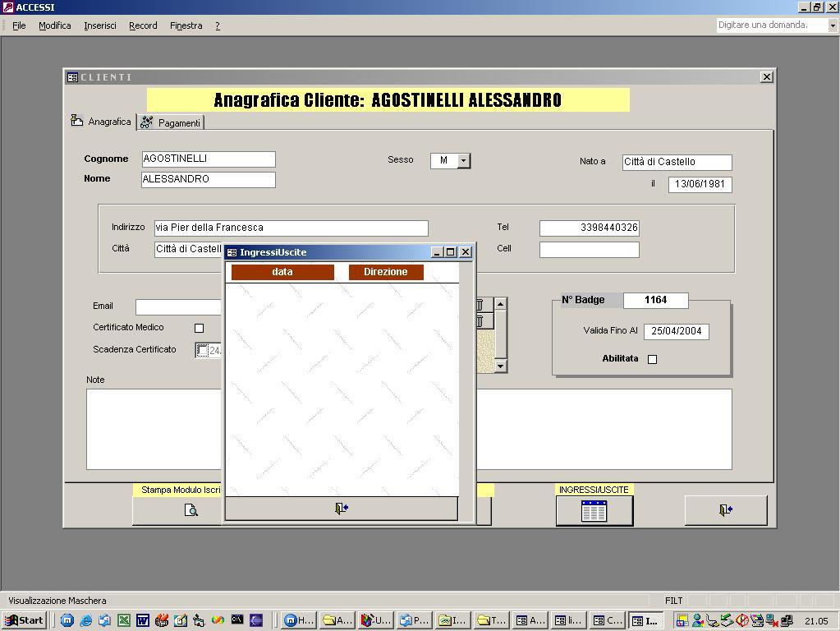Viewport: 840px width, 631px height.
Task: Click the FILT status bar indicator
Action: click(674, 601)
